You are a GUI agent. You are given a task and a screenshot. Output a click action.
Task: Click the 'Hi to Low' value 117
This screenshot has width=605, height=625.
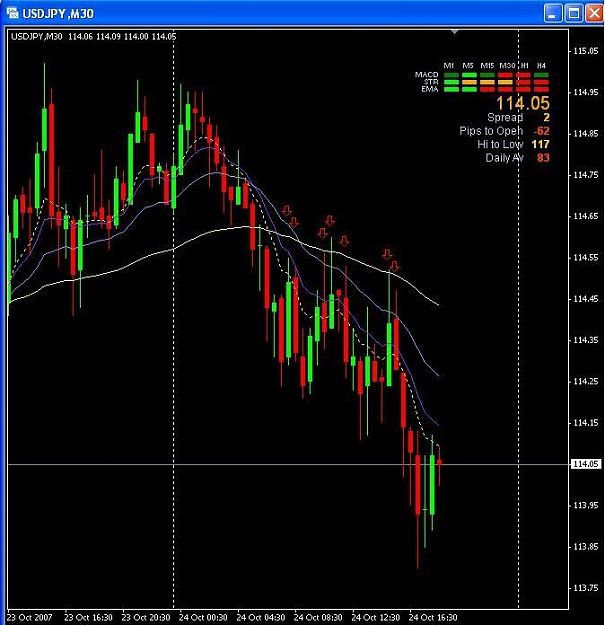click(541, 144)
